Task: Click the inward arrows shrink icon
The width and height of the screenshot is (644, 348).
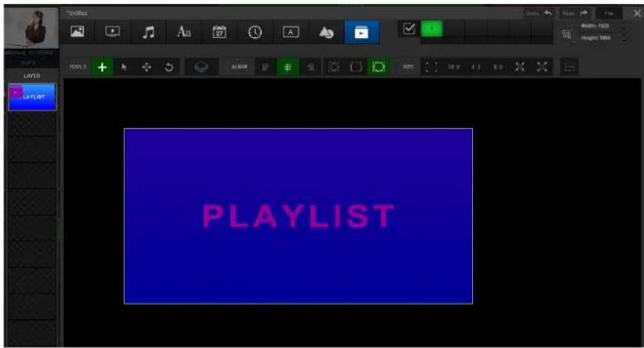Action: 520,67
